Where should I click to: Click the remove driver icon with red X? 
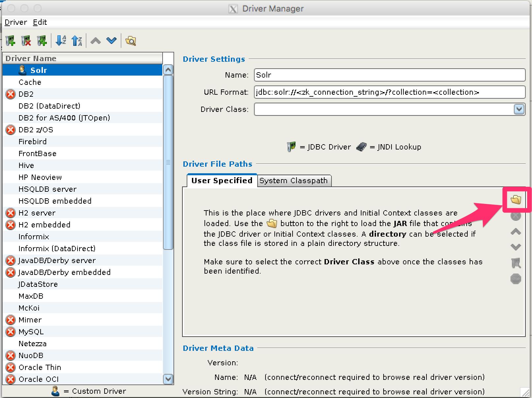click(x=26, y=41)
